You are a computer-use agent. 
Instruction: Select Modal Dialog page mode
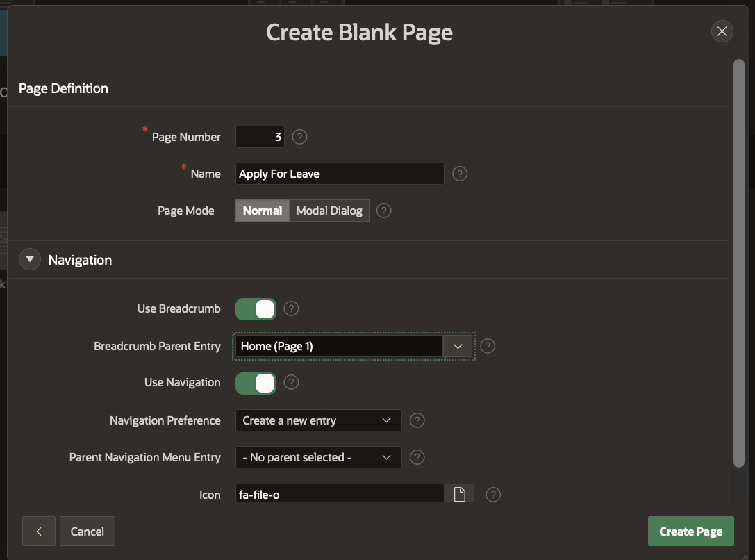click(x=329, y=211)
